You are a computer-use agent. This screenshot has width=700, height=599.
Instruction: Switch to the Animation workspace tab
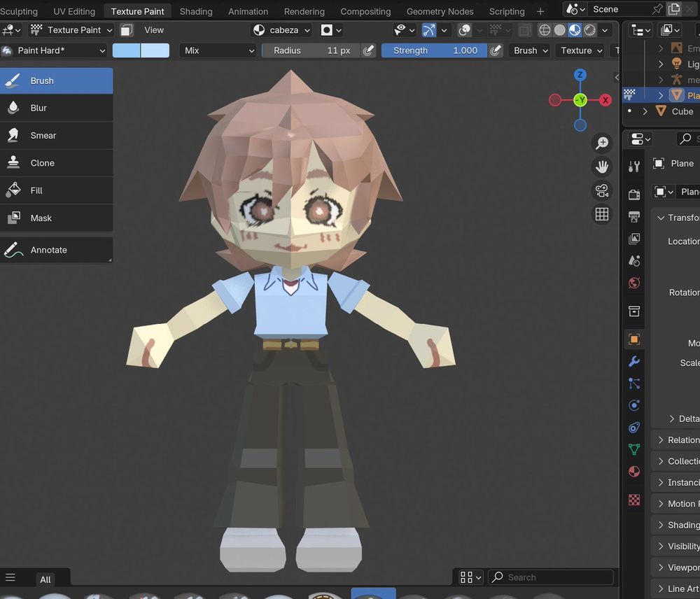coord(248,12)
